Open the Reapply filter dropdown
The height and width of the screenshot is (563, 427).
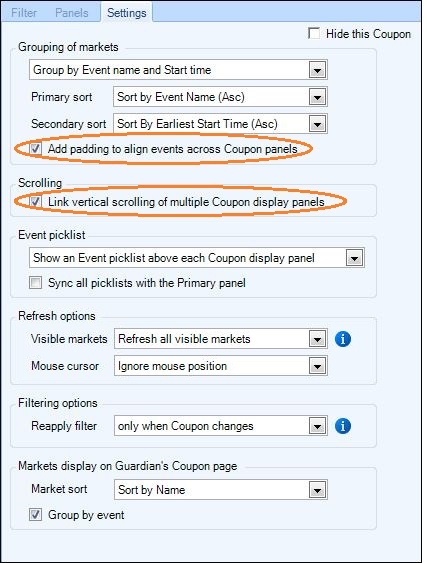coord(317,426)
